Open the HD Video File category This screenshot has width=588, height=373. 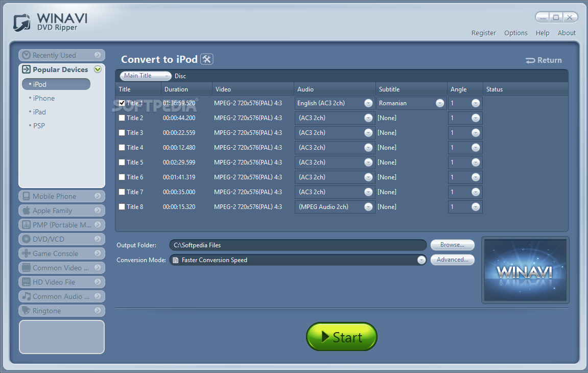coord(61,282)
